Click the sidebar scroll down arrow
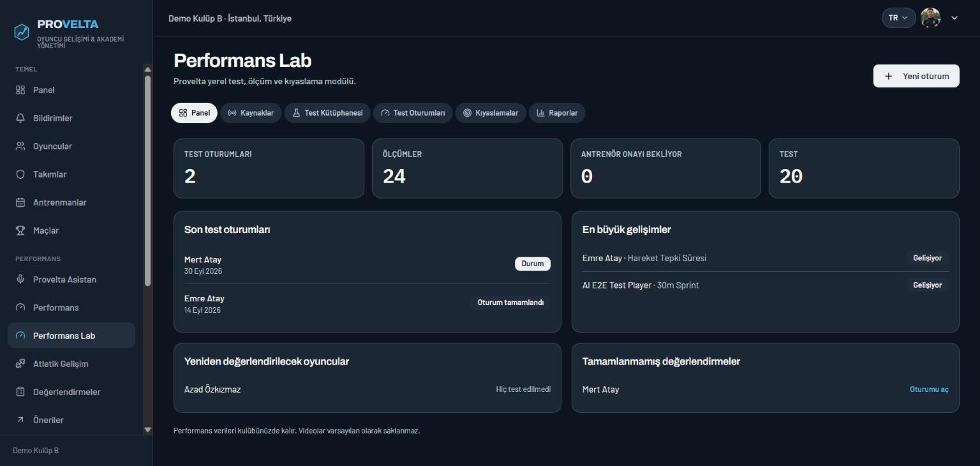 148,430
